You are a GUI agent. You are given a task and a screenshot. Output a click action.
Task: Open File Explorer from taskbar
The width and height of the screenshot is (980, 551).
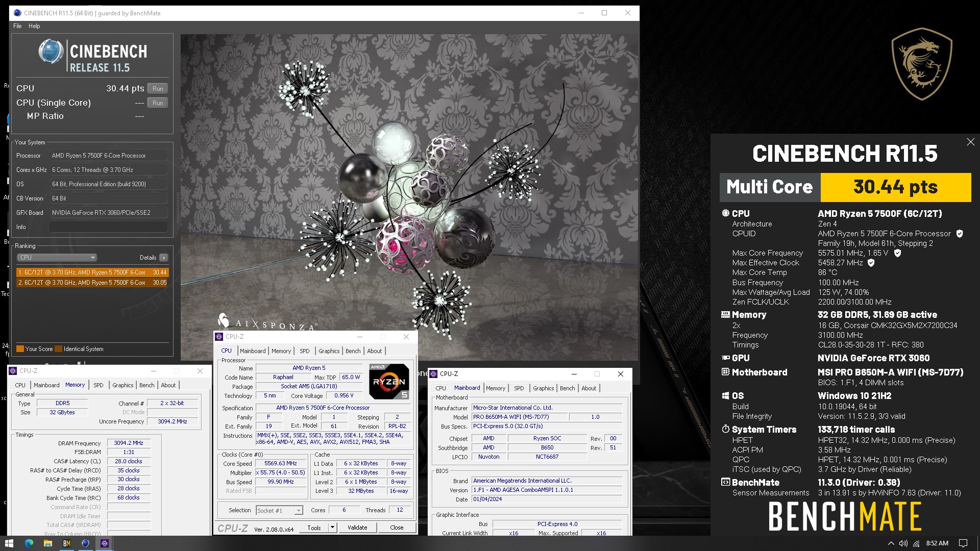click(x=47, y=543)
